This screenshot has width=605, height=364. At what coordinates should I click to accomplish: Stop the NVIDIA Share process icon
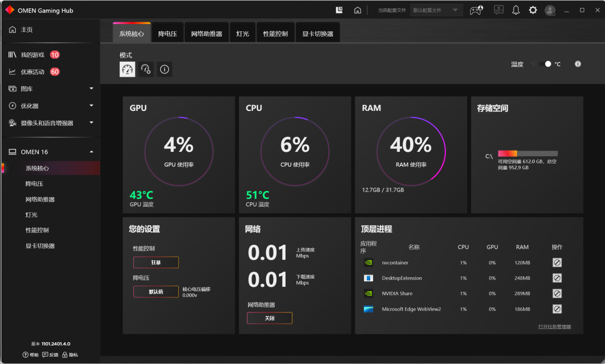pos(557,293)
